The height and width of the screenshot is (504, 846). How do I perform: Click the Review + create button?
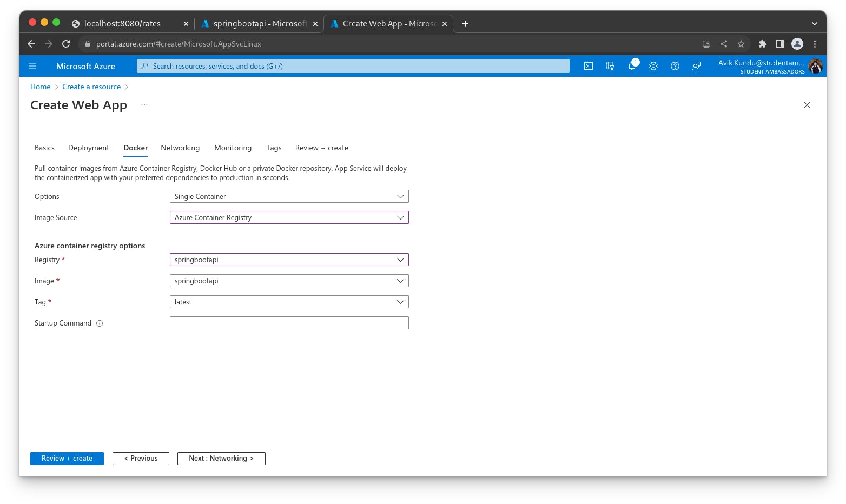tap(67, 458)
